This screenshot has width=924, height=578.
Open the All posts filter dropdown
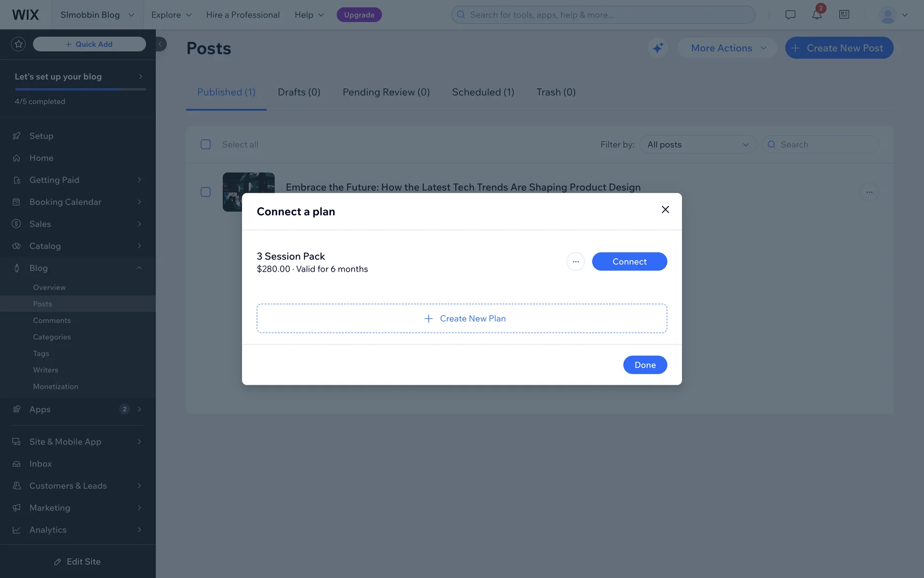click(697, 144)
